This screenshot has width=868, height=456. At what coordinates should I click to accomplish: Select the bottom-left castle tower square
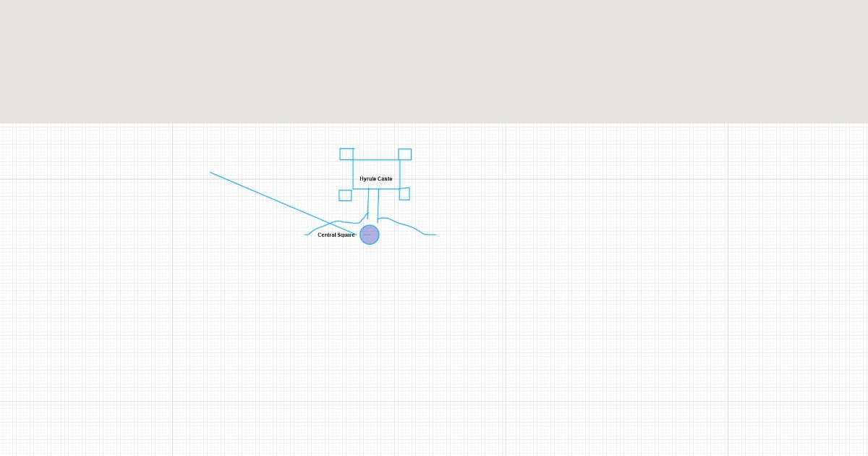click(x=345, y=195)
